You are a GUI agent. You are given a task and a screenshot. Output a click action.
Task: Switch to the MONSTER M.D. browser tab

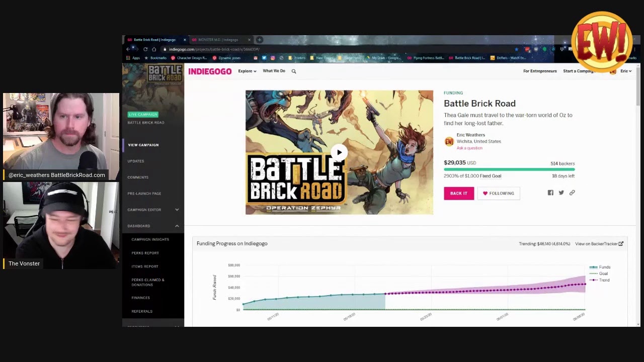(x=218, y=40)
